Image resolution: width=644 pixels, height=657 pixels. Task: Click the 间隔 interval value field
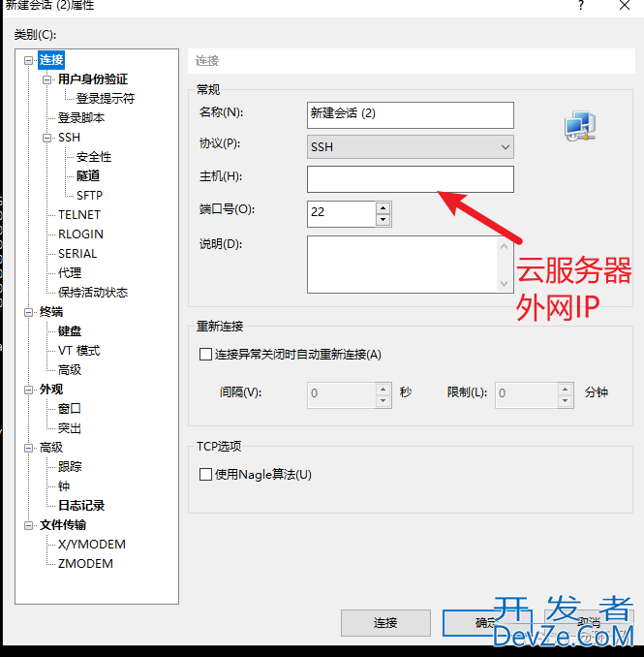[x=341, y=395]
